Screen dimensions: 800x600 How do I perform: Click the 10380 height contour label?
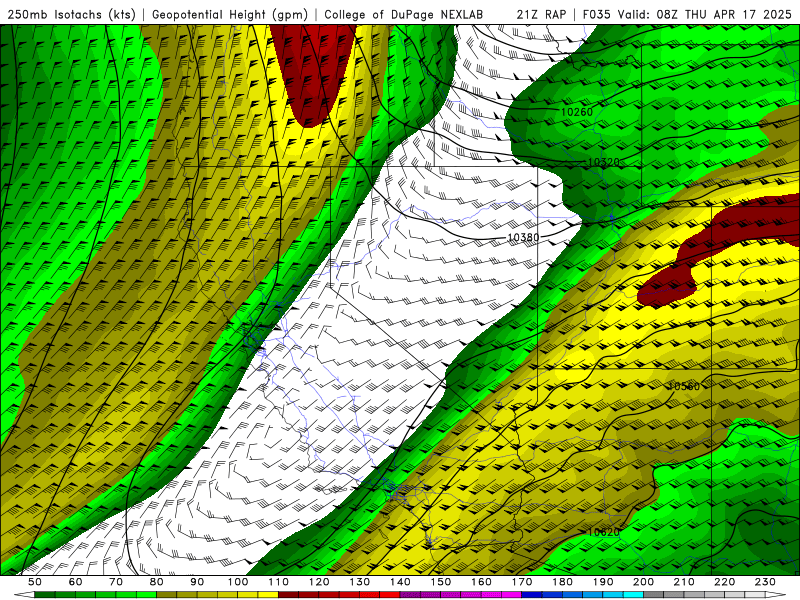click(x=523, y=237)
